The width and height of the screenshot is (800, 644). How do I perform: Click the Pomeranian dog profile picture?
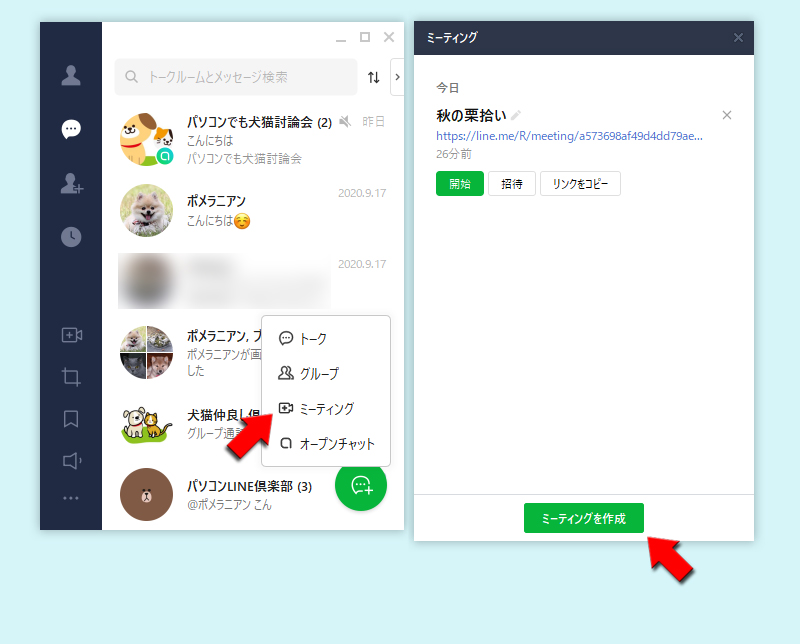tap(146, 210)
